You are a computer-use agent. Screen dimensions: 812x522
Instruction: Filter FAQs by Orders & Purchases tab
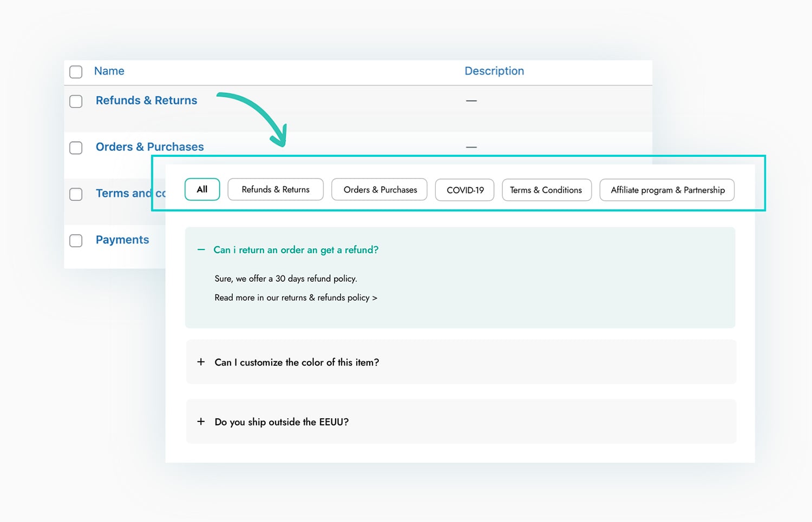click(x=379, y=190)
